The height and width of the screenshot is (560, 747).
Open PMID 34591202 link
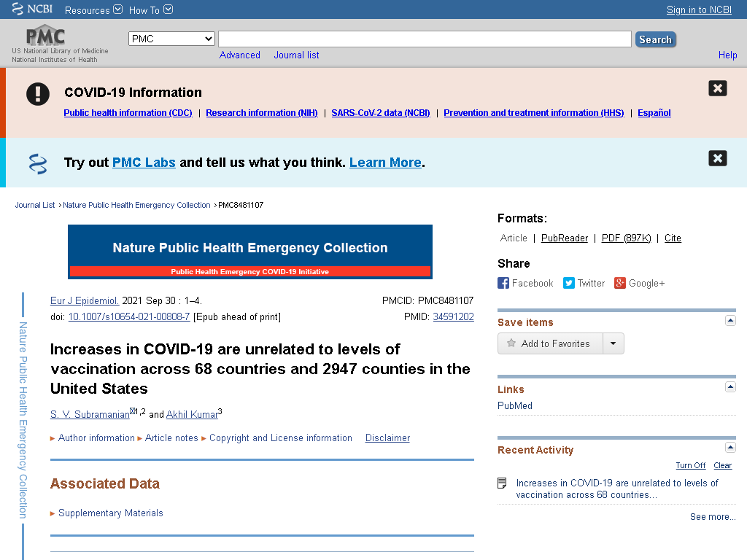453,317
